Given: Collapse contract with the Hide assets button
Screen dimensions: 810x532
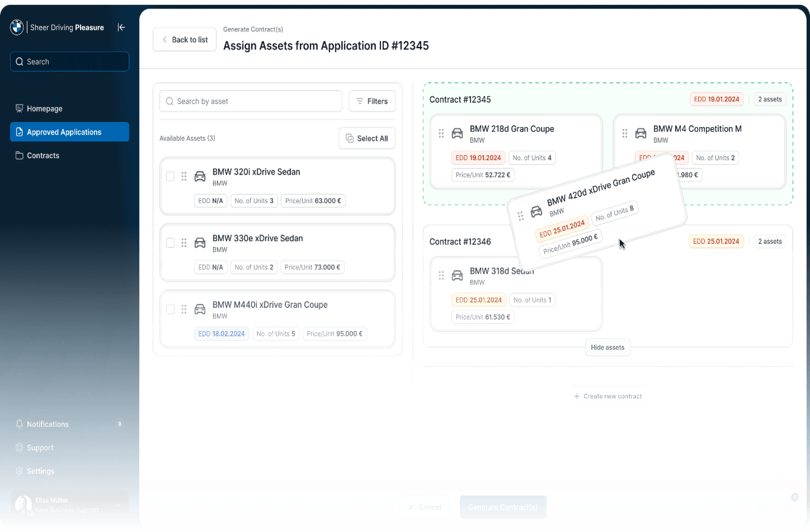Looking at the screenshot, I should pyautogui.click(x=607, y=347).
